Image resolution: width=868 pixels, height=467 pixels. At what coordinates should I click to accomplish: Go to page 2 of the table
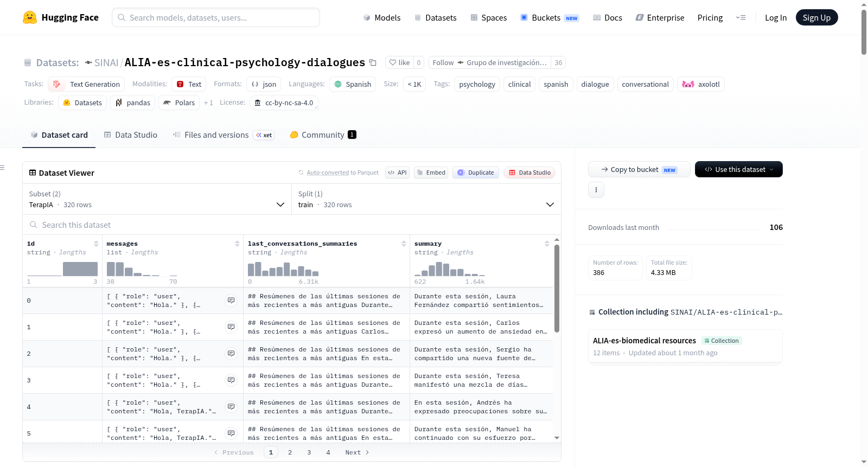(290, 452)
